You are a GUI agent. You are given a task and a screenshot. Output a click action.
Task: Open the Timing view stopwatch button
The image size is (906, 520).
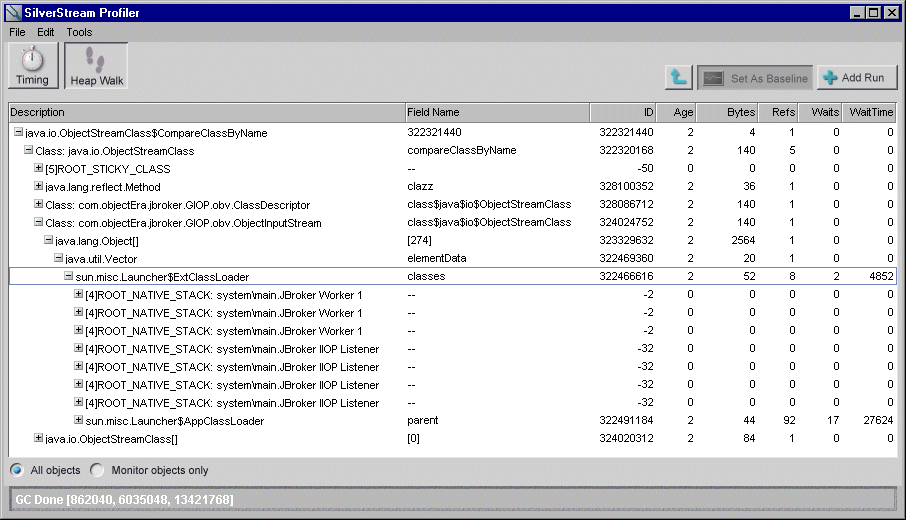[33, 66]
